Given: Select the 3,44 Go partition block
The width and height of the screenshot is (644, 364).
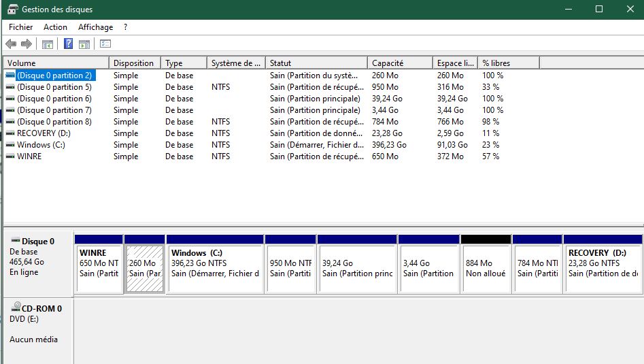Looking at the screenshot, I should [x=429, y=264].
